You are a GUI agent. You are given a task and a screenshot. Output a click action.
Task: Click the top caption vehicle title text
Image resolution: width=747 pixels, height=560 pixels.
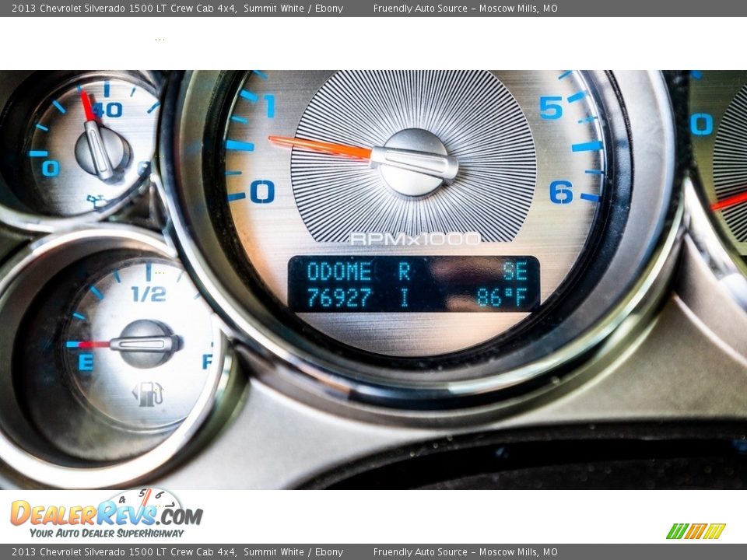pyautogui.click(x=177, y=8)
